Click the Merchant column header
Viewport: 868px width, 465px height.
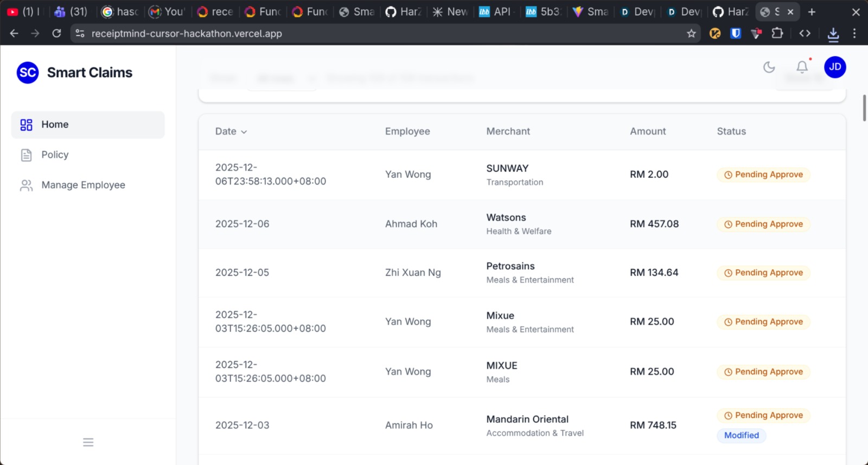pos(508,131)
